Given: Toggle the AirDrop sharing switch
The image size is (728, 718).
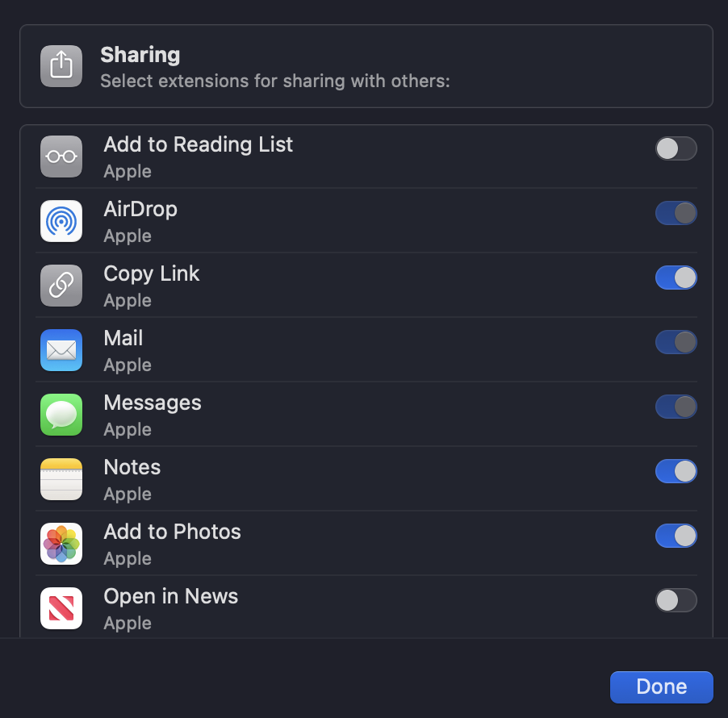Looking at the screenshot, I should 676,213.
